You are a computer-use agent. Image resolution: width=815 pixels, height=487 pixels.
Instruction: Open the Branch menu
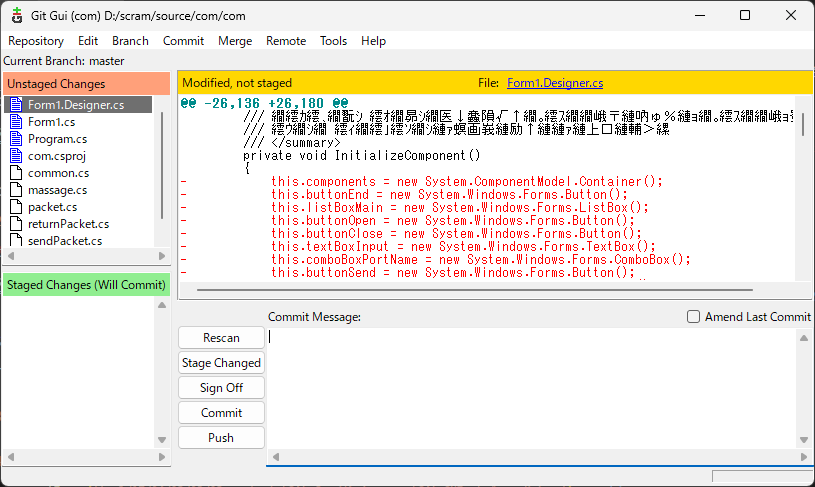130,41
